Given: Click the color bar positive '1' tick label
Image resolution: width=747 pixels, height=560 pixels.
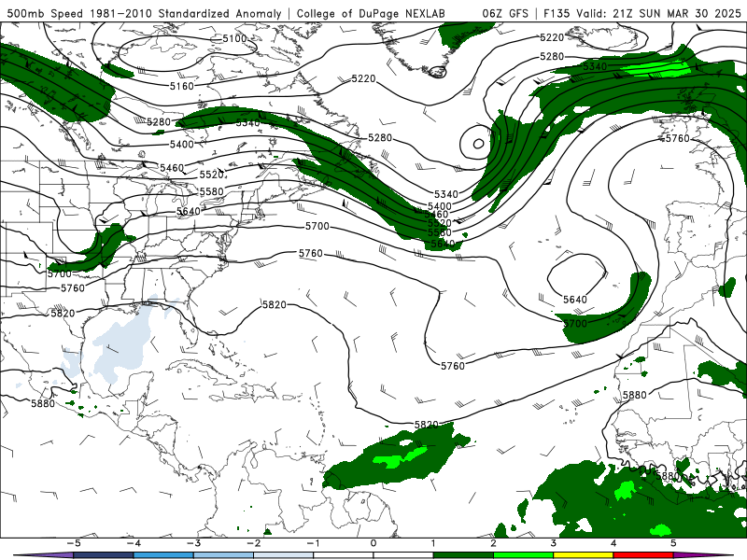Looking at the screenshot, I should click(433, 543).
